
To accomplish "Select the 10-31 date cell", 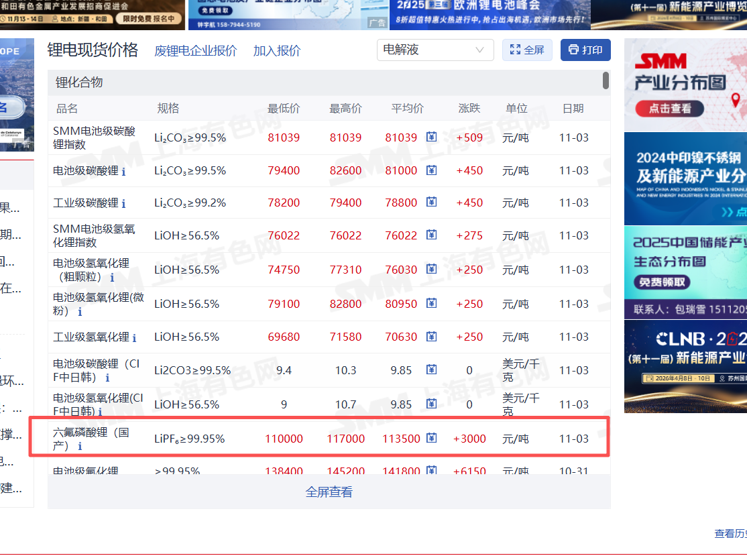I will pyautogui.click(x=573, y=471).
